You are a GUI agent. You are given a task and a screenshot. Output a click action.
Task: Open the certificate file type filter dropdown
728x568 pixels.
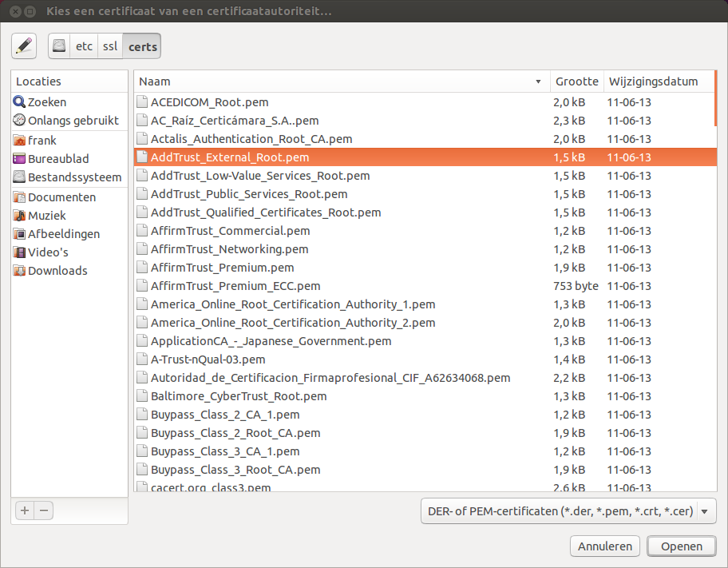[568, 511]
